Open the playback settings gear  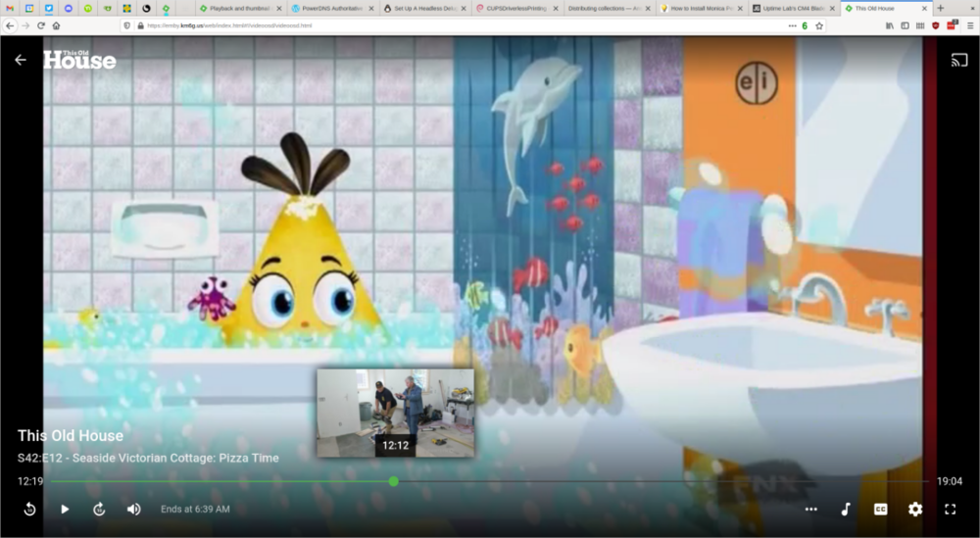click(915, 510)
